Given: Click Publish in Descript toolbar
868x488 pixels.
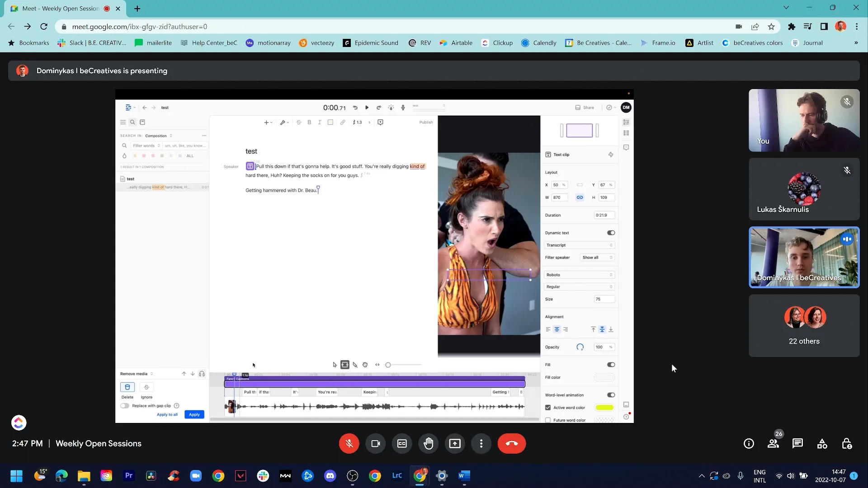Looking at the screenshot, I should [426, 122].
